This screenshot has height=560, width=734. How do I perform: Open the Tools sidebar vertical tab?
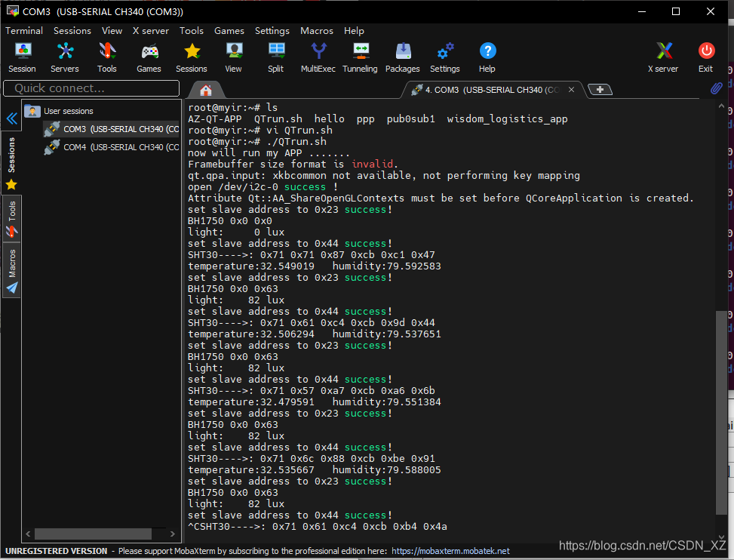click(12, 218)
